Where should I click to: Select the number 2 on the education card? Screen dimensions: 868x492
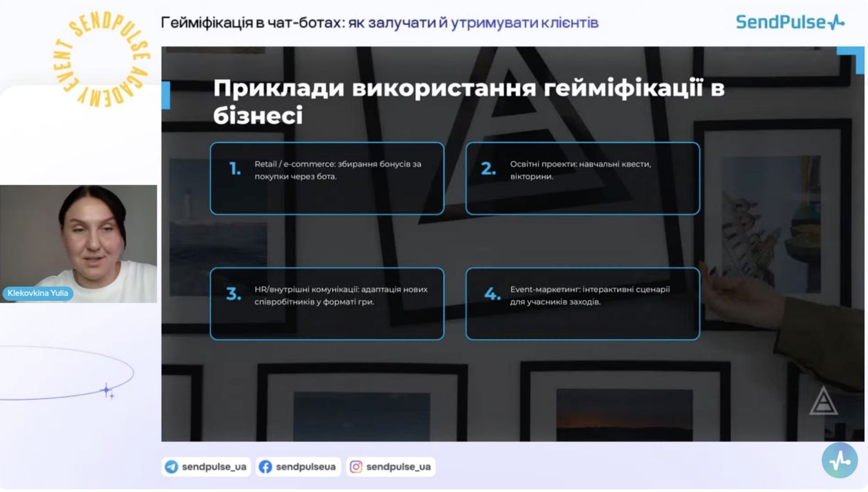tap(488, 169)
